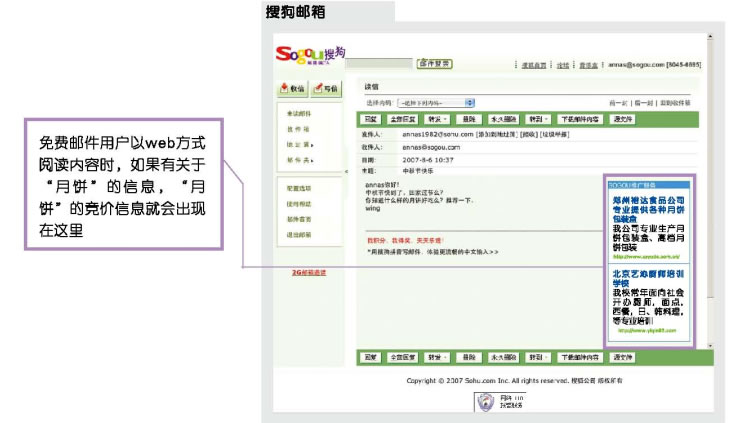Image resolution: width=729 pixels, height=423 pixels.
Task: Click 源文件 in the top toolbar
Action: [x=623, y=119]
